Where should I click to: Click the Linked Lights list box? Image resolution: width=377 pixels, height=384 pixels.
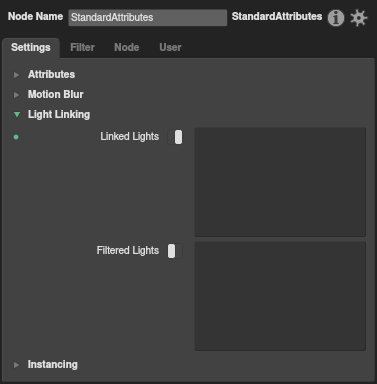(280, 182)
